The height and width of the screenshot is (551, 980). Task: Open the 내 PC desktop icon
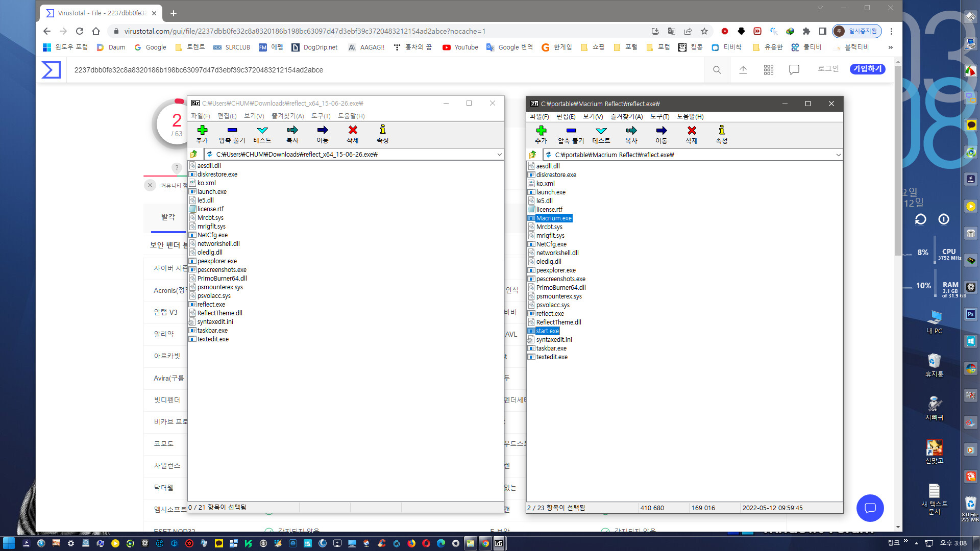pyautogui.click(x=934, y=321)
